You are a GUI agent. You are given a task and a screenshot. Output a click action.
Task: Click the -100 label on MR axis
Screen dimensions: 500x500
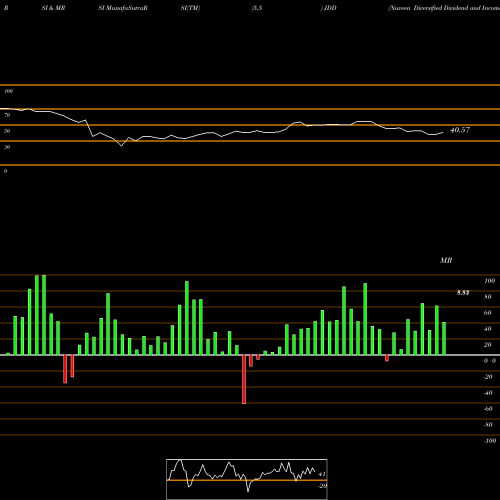(490, 441)
